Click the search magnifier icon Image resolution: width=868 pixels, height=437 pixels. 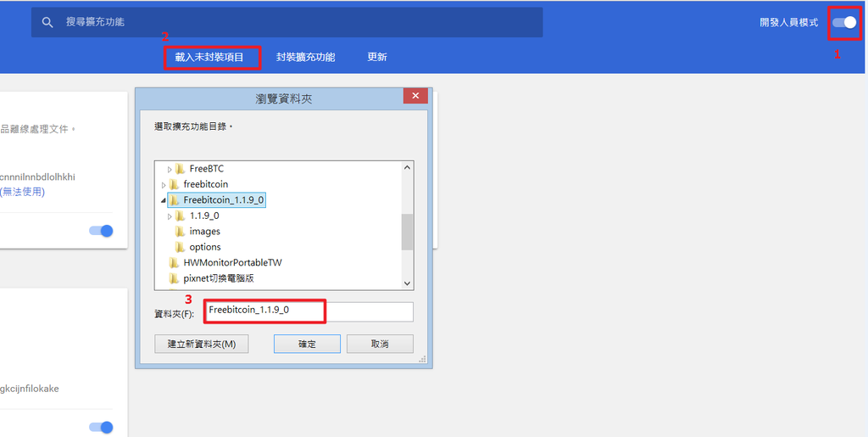click(x=48, y=22)
